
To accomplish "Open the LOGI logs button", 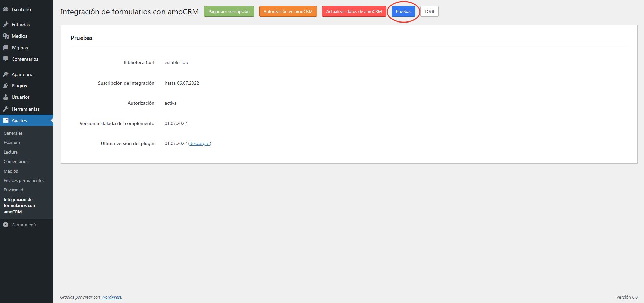I will tap(429, 11).
